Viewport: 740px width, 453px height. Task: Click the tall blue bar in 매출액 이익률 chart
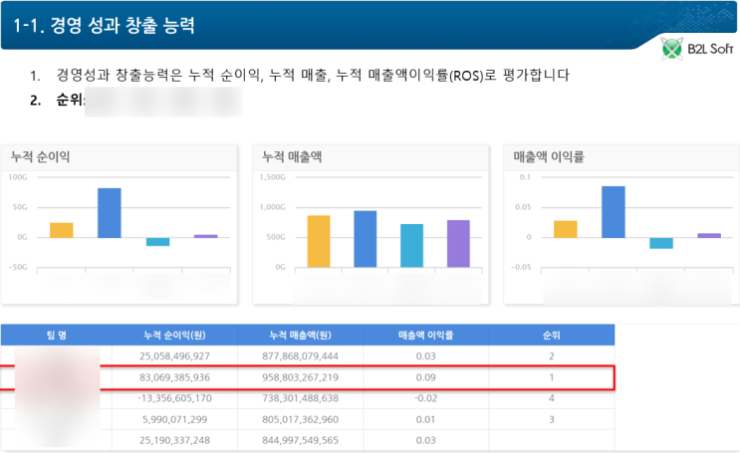pyautogui.click(x=613, y=212)
